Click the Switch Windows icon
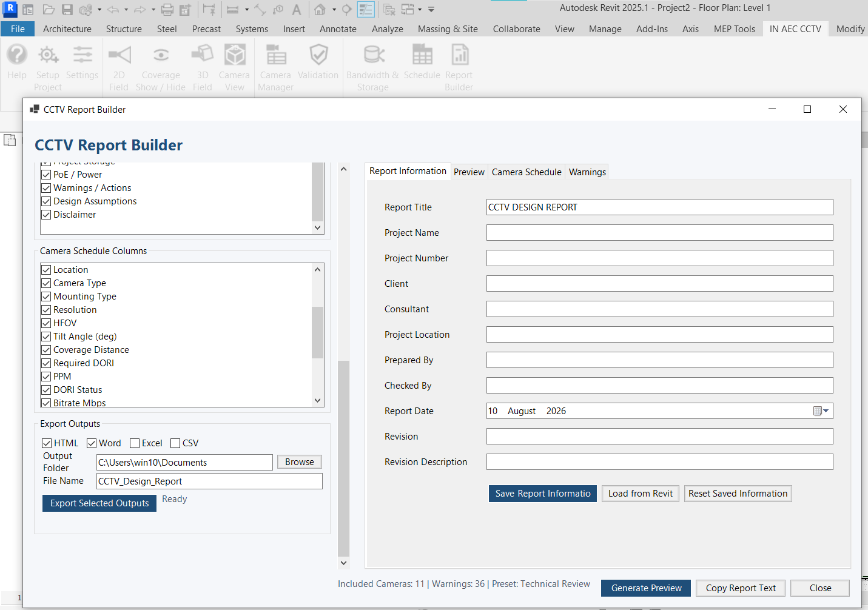868x610 pixels. click(x=408, y=10)
